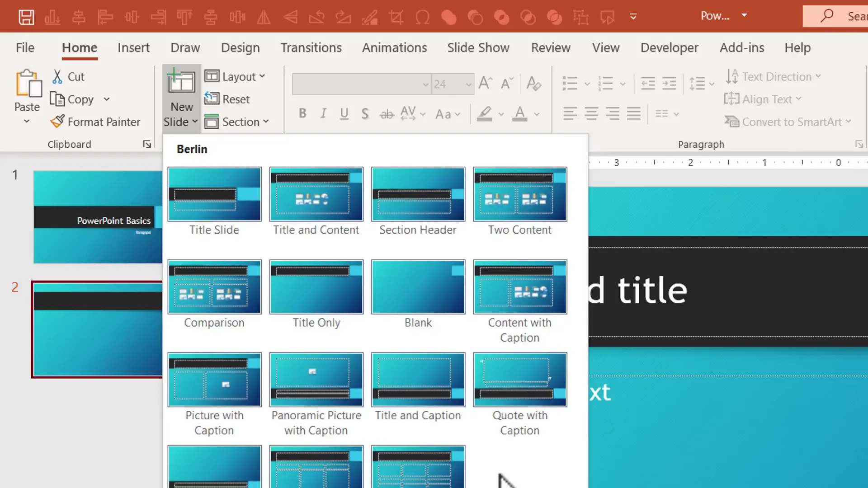Screen dimensions: 868x488
Task: Click Clear All Formatting icon
Action: 534,83
